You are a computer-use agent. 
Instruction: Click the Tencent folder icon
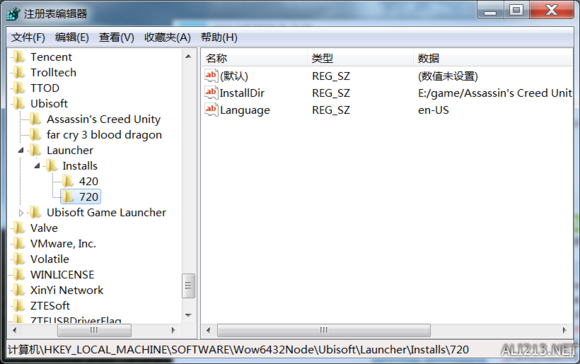[19, 57]
